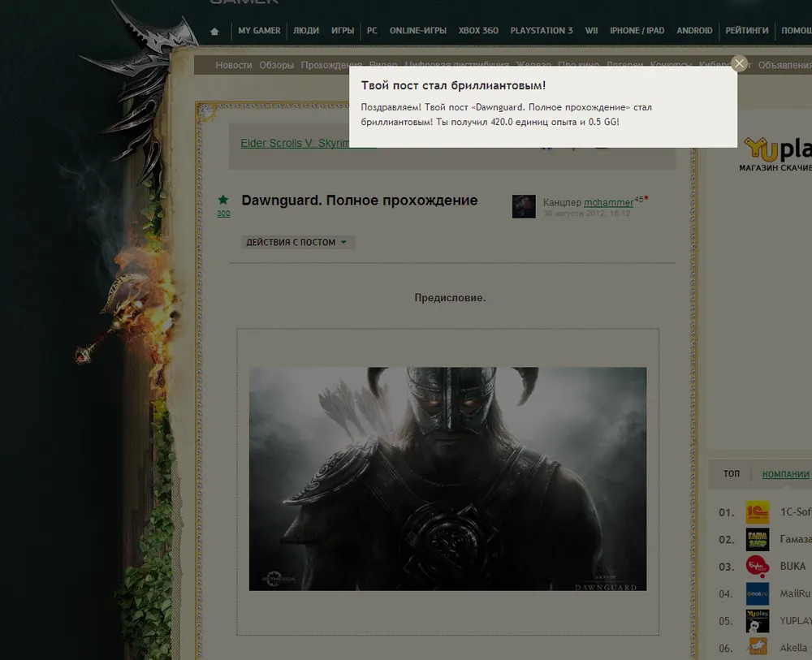Open mchammer's avatar thumbnail
812x660 pixels.
pos(524,206)
